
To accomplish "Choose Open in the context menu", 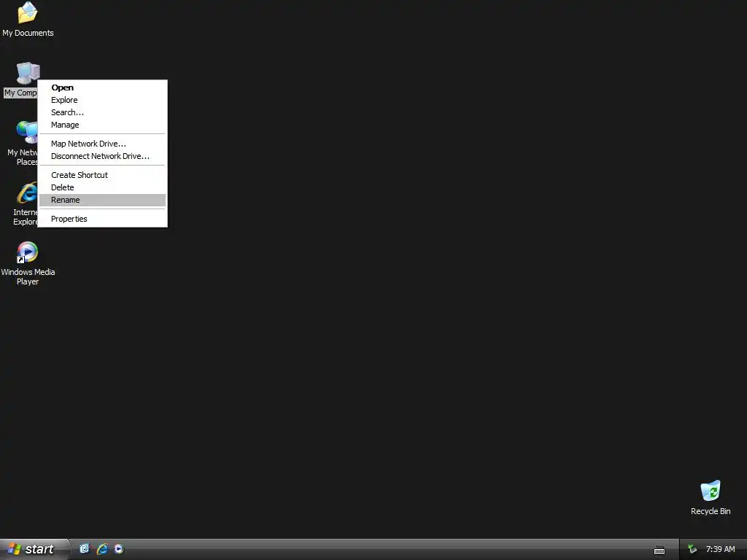I will [x=102, y=87].
